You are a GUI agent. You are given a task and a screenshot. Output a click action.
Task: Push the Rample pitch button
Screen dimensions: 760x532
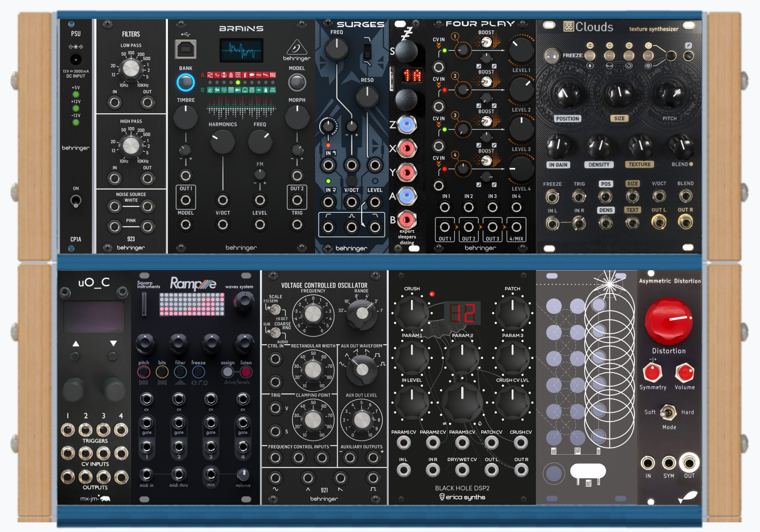[144, 371]
